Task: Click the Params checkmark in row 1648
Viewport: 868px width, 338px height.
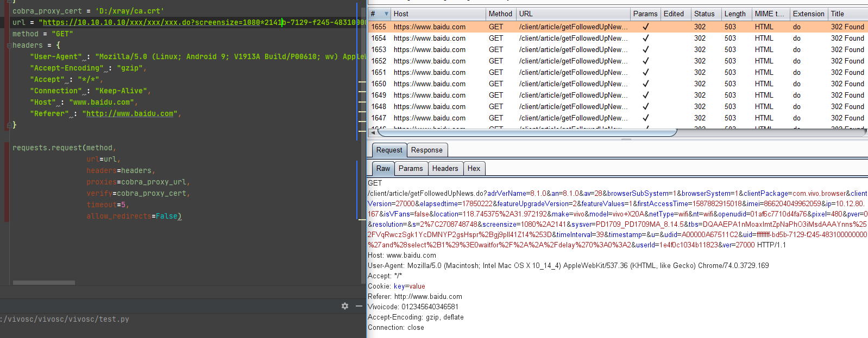Action: tap(646, 106)
